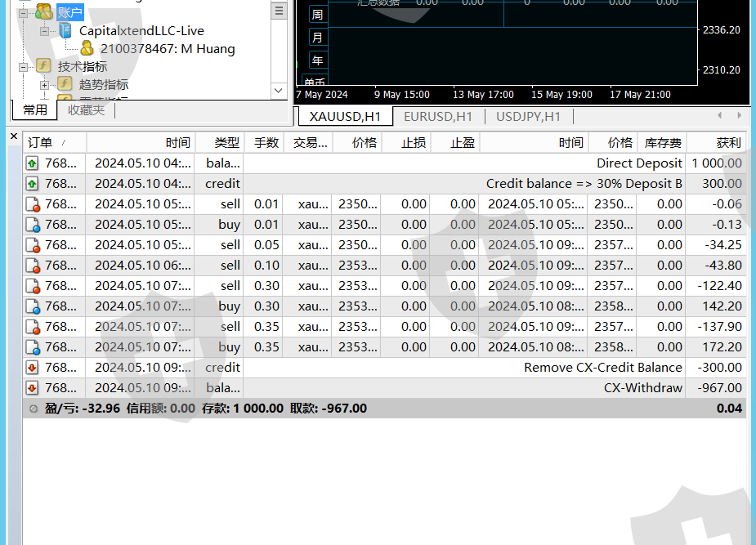Viewport: 756px width, 545px height.
Task: Click the buy order icon with 172.20 profit
Action: point(33,347)
